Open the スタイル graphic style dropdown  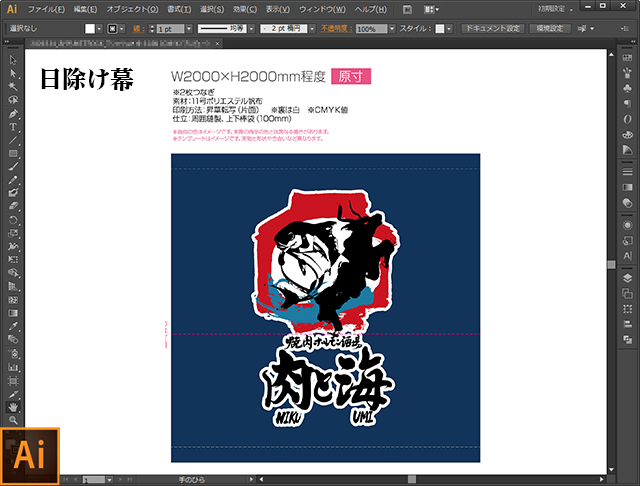point(449,29)
